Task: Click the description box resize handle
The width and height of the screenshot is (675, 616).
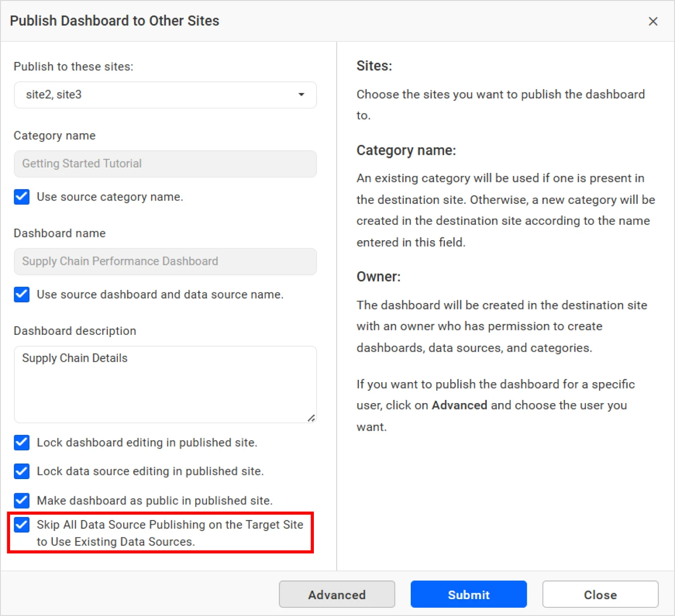Action: (311, 418)
